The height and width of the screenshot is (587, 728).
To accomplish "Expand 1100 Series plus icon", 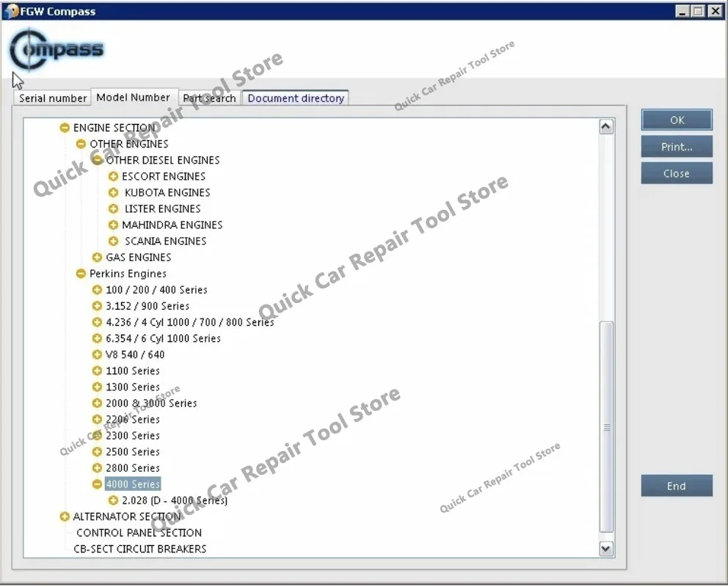I will (97, 371).
